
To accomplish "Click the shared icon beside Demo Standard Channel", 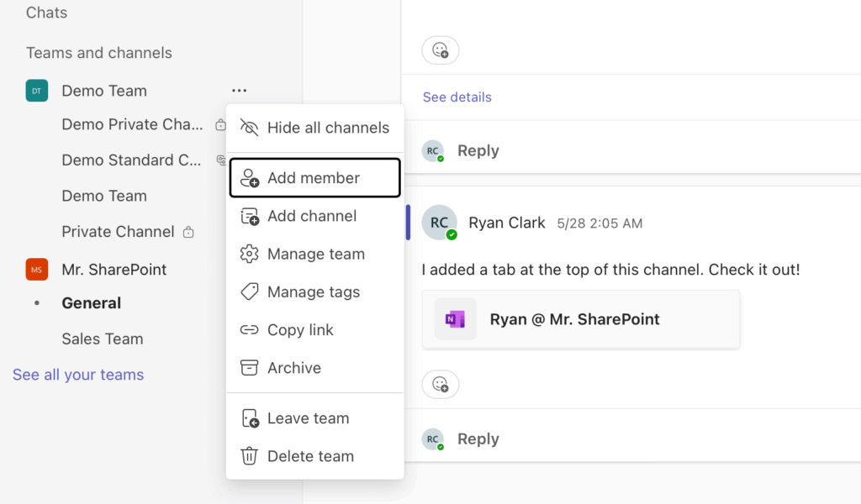I will pyautogui.click(x=221, y=160).
